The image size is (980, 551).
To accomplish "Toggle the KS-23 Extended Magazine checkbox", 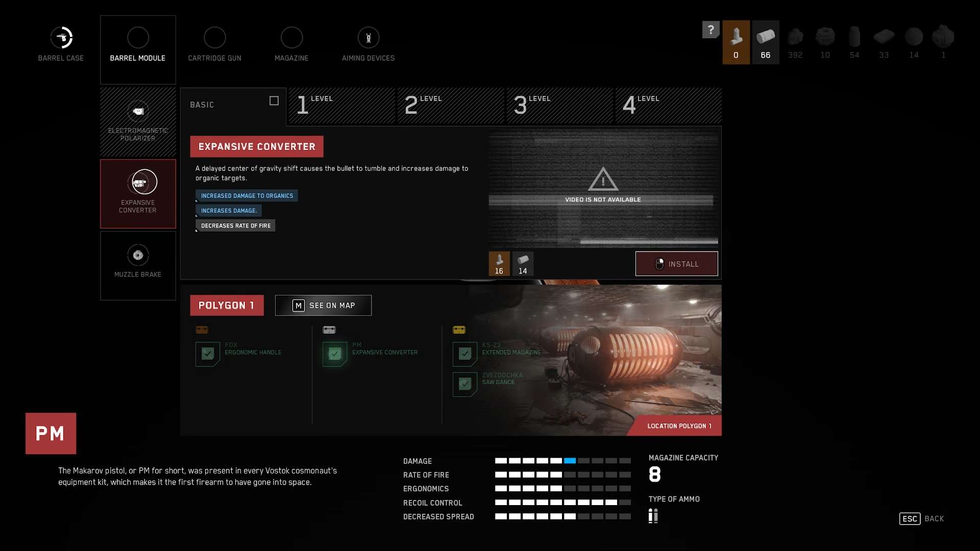I will (x=465, y=354).
